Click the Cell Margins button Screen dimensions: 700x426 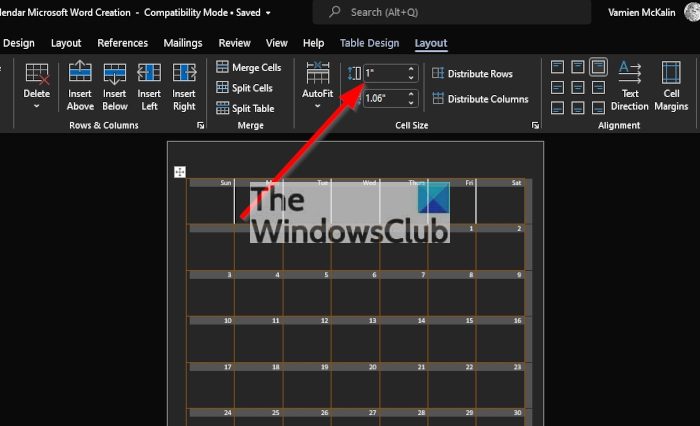click(x=671, y=86)
